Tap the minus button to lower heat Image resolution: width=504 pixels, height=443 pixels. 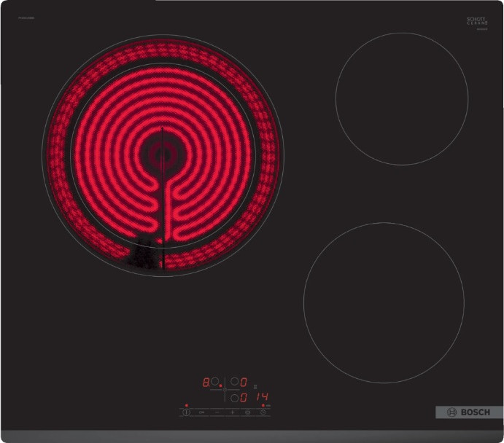(217, 412)
